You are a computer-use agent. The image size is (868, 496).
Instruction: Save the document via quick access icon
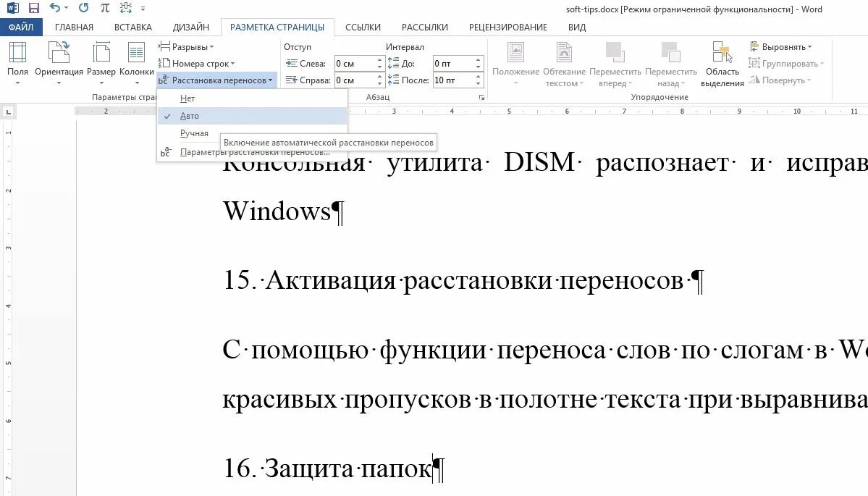34,8
